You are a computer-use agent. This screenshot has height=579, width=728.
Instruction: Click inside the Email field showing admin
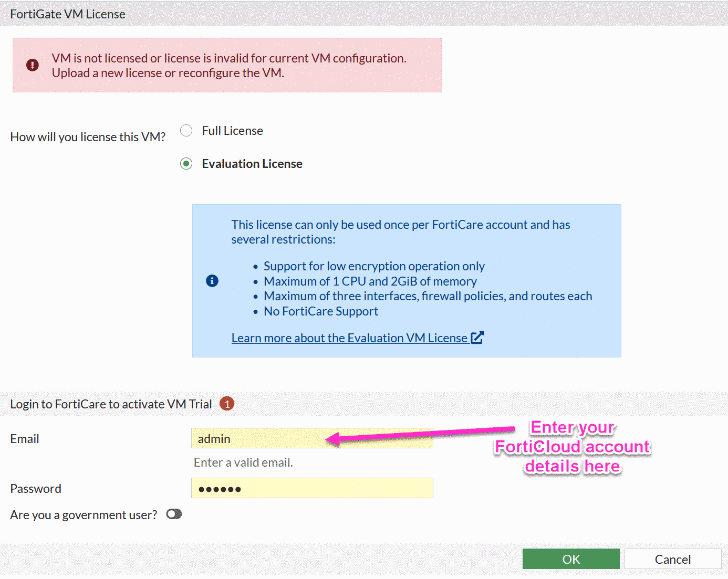312,438
